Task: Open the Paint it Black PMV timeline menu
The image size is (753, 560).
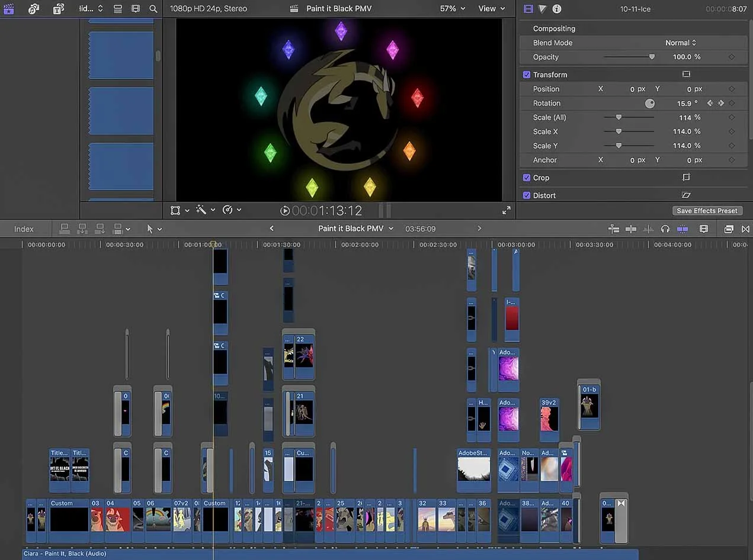Action: click(355, 228)
